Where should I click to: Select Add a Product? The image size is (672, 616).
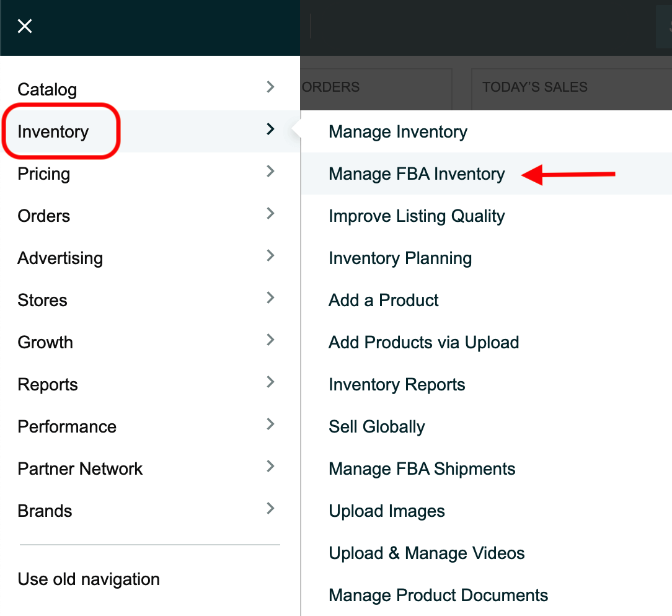click(384, 301)
